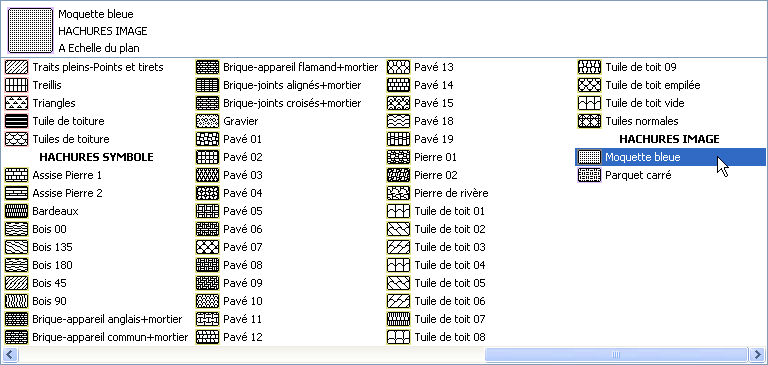The width and height of the screenshot is (768, 365).
Task: Click the "HACHURES IMAGE" list section header
Action: pos(670,139)
